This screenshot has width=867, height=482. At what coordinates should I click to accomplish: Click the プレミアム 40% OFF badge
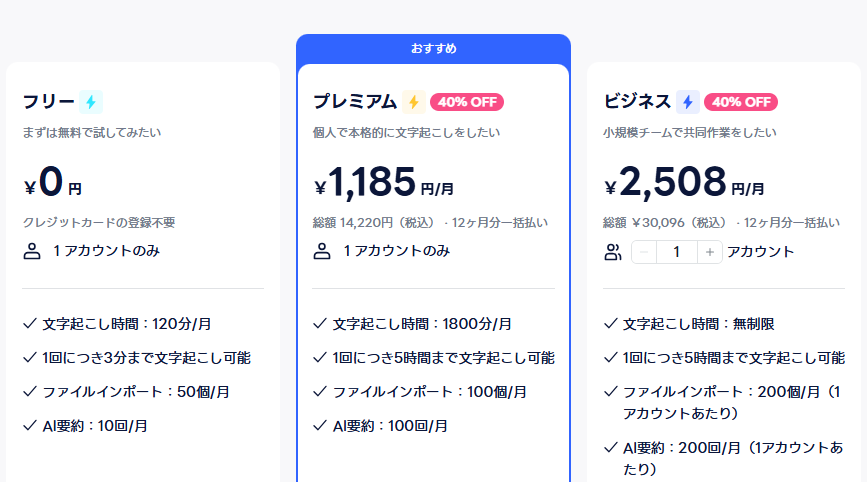point(467,102)
